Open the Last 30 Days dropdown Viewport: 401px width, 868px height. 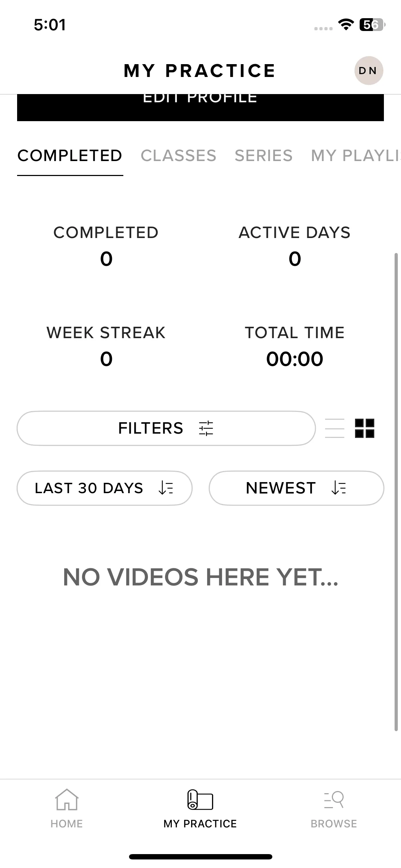(89, 488)
